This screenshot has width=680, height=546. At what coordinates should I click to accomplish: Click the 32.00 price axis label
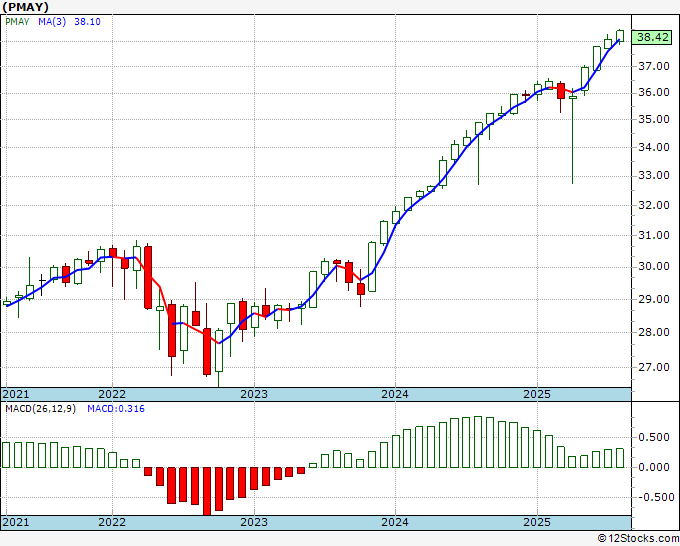click(654, 205)
